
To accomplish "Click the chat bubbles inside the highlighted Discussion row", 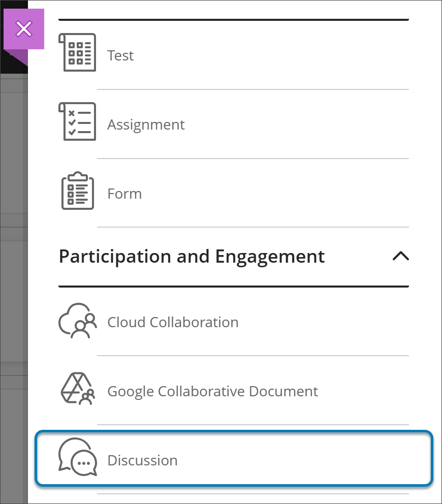I will coord(77,459).
